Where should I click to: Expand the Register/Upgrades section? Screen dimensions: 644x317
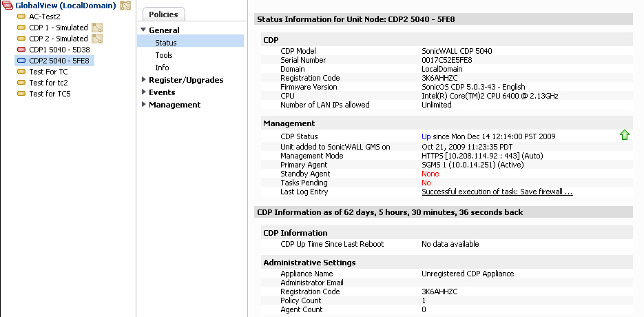[143, 79]
